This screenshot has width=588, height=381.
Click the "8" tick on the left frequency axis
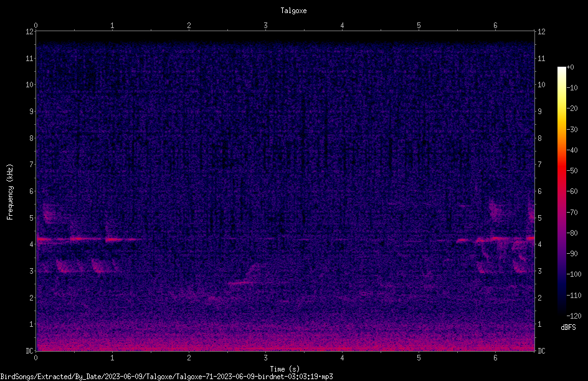click(x=32, y=138)
